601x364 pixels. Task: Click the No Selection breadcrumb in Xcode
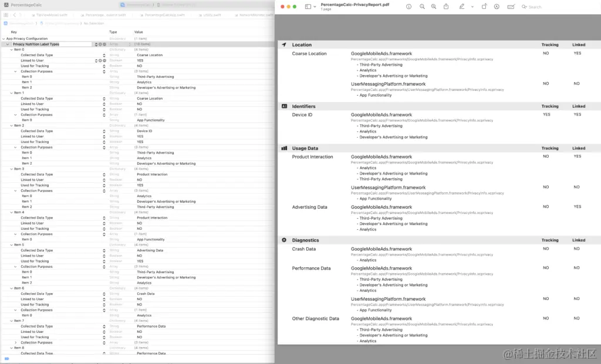coord(93,23)
